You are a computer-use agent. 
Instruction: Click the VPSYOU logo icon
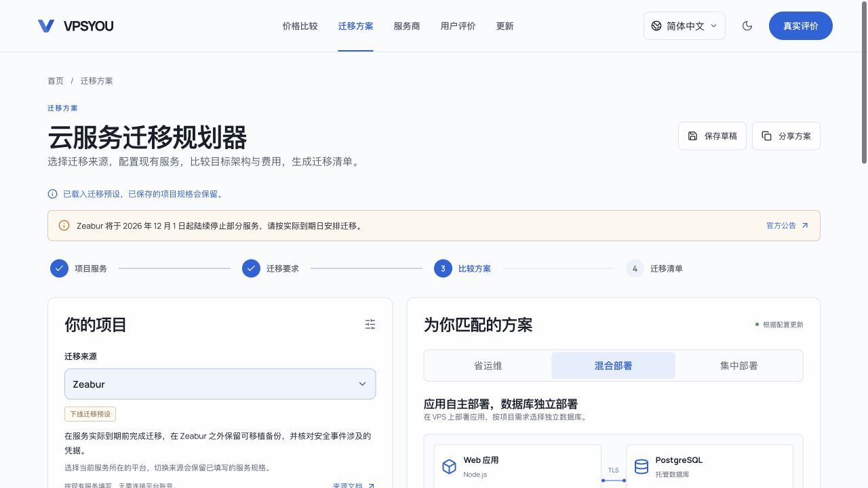(x=46, y=26)
